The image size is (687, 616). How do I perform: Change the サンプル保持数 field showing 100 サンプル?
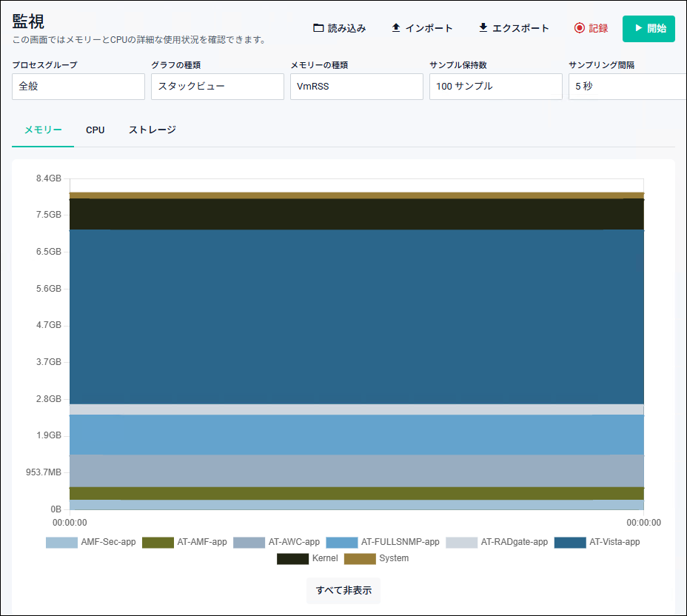coord(496,87)
